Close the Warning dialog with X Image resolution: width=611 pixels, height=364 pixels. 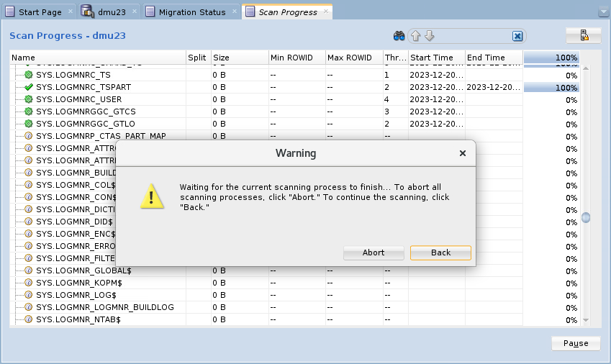(463, 153)
